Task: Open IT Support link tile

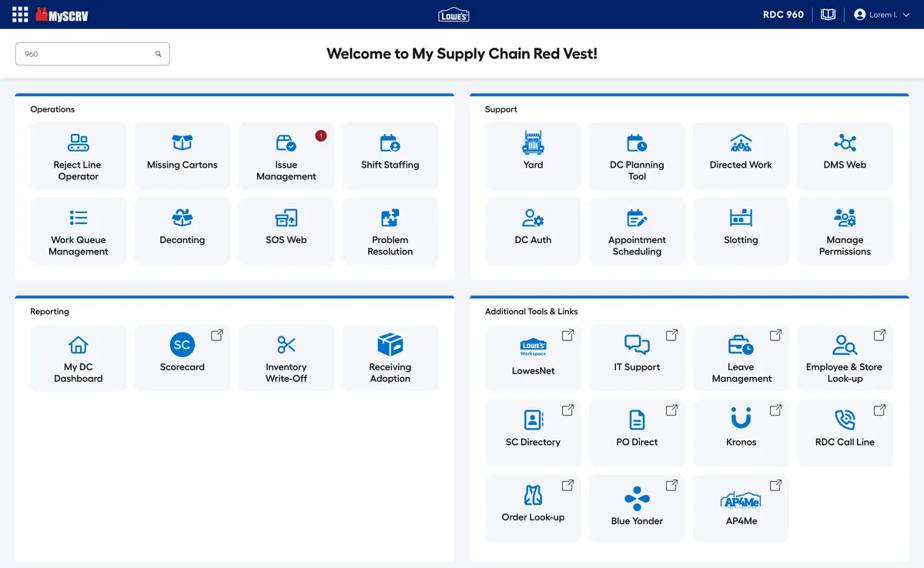Action: [637, 358]
